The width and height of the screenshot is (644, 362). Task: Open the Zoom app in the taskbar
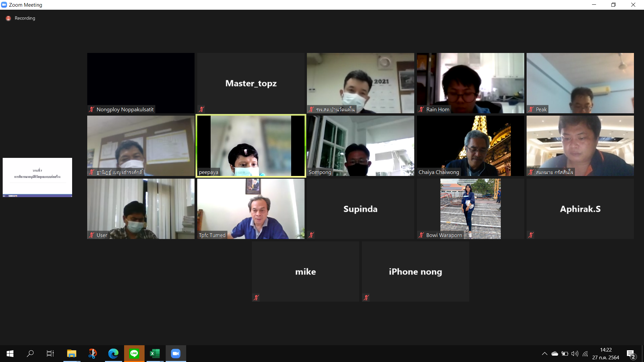pos(176,353)
